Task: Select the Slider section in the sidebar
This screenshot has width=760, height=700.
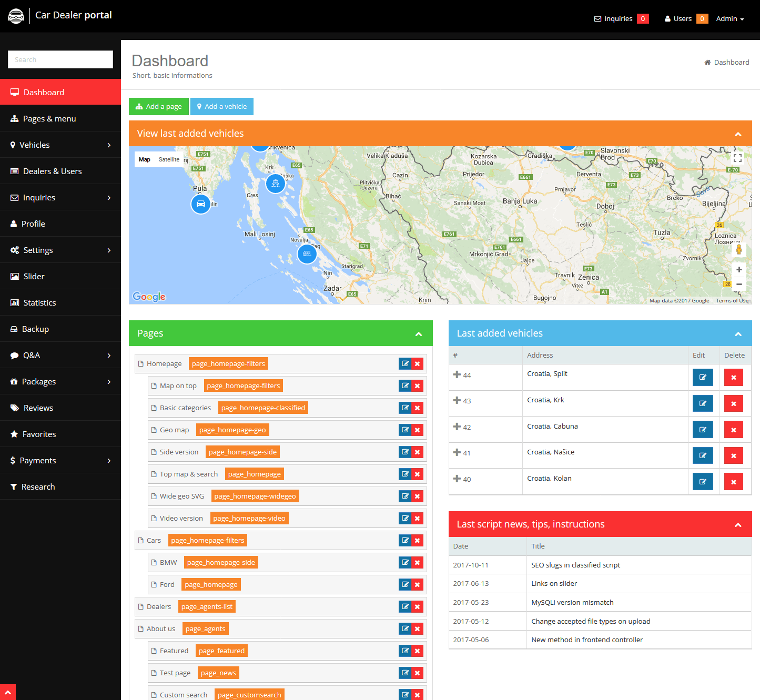Action: click(x=34, y=276)
